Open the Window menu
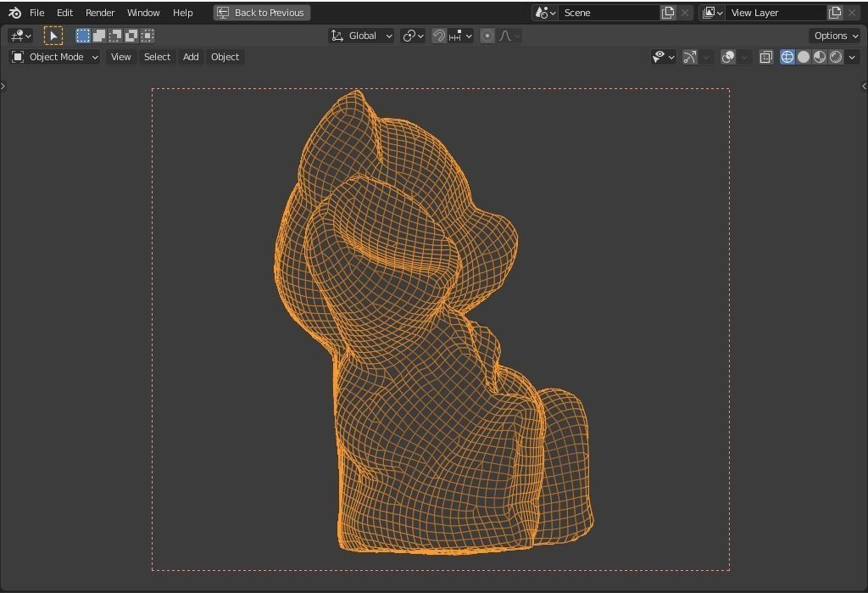The image size is (868, 593). pos(143,13)
